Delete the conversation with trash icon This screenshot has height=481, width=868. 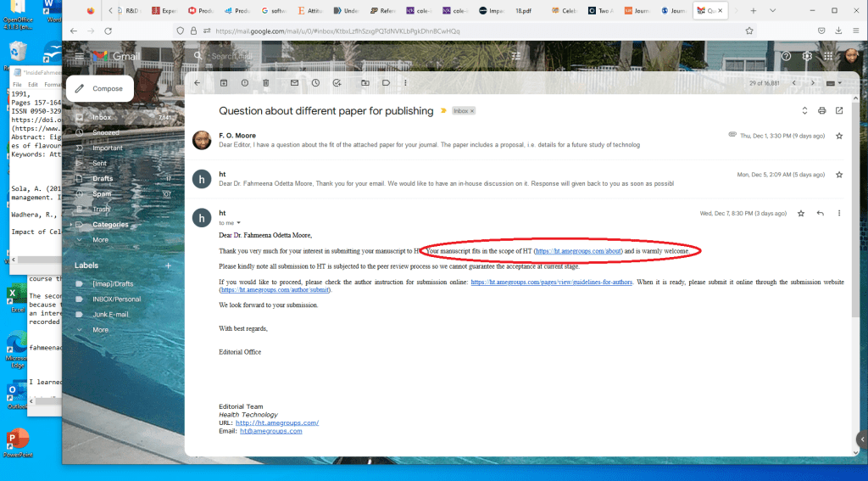tap(266, 83)
